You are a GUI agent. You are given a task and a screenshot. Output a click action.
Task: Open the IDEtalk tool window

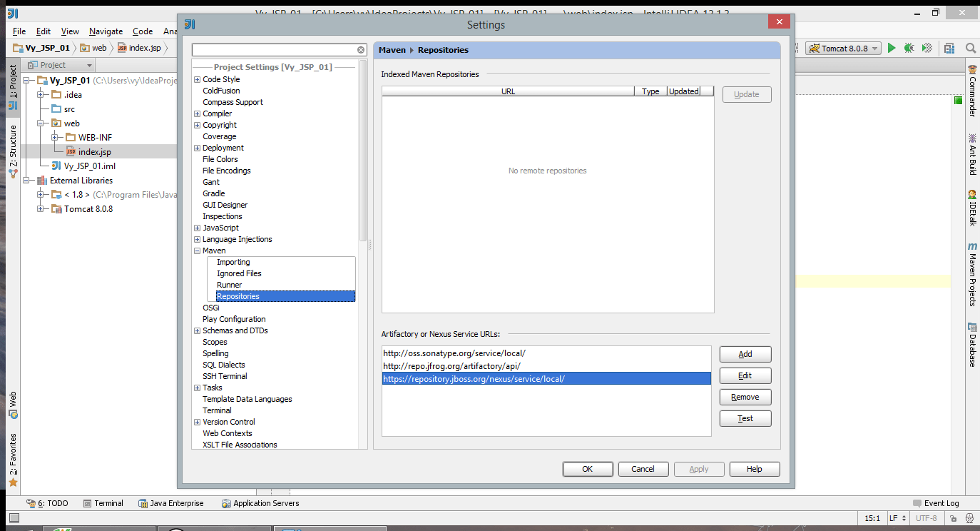(x=972, y=208)
